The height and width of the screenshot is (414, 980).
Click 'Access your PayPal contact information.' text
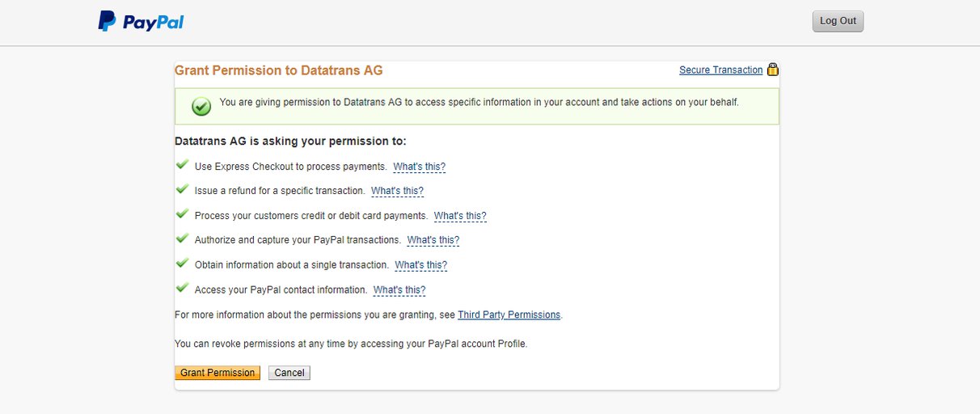(x=281, y=289)
